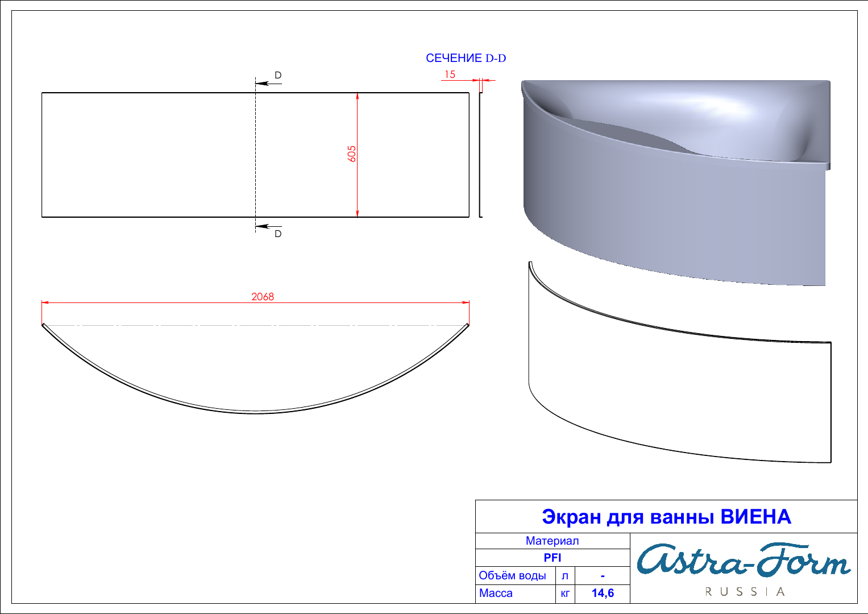Click the "кг" unit cell
Viewport: 868px width, 614px height.
[565, 594]
